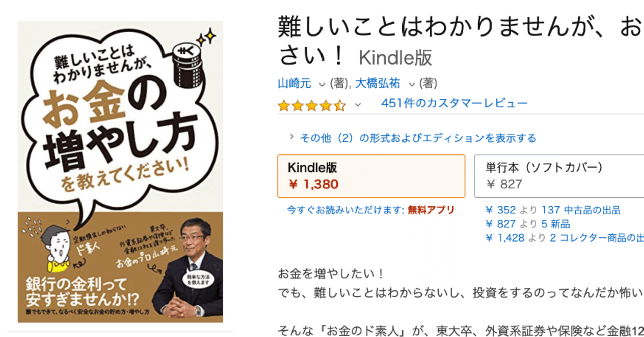Click coin stack icon on book cover
The width and height of the screenshot is (644, 337).
coord(187,63)
